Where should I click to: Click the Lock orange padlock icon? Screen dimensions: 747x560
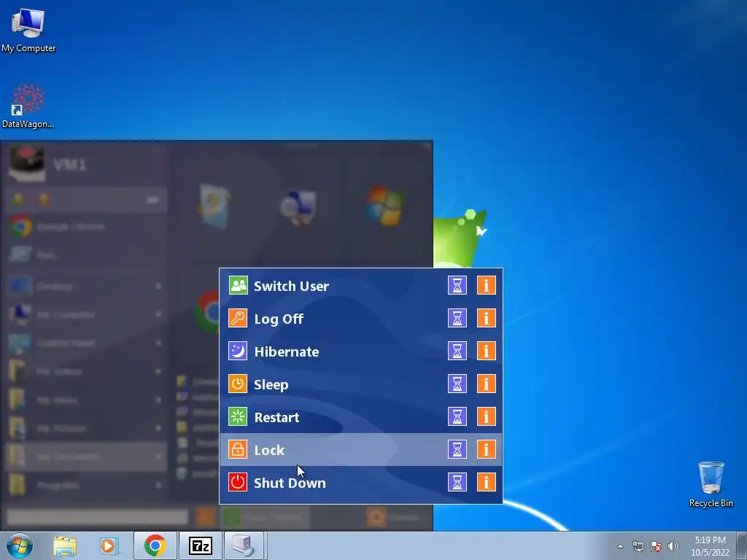(x=238, y=449)
